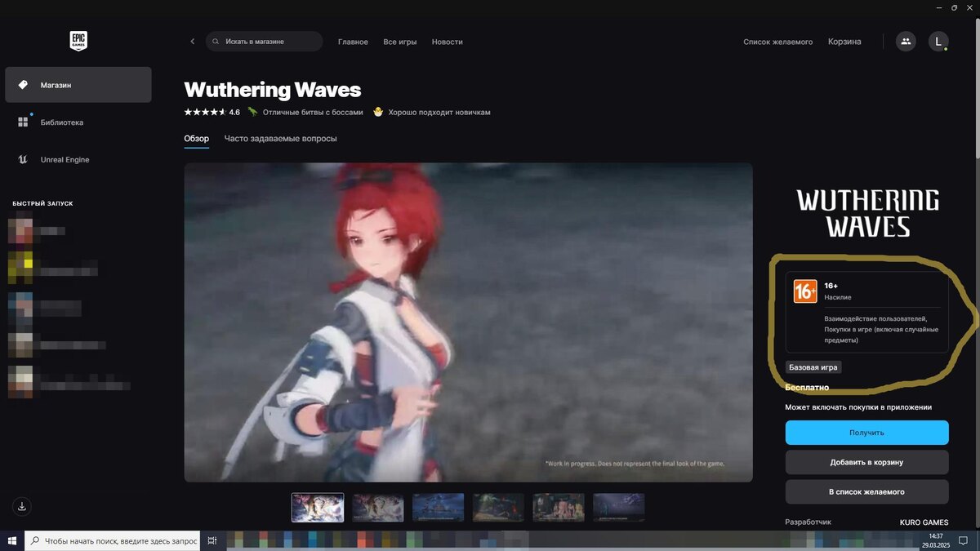Launch the fifth quick launch game
The height and width of the screenshot is (551, 980).
[69, 384]
